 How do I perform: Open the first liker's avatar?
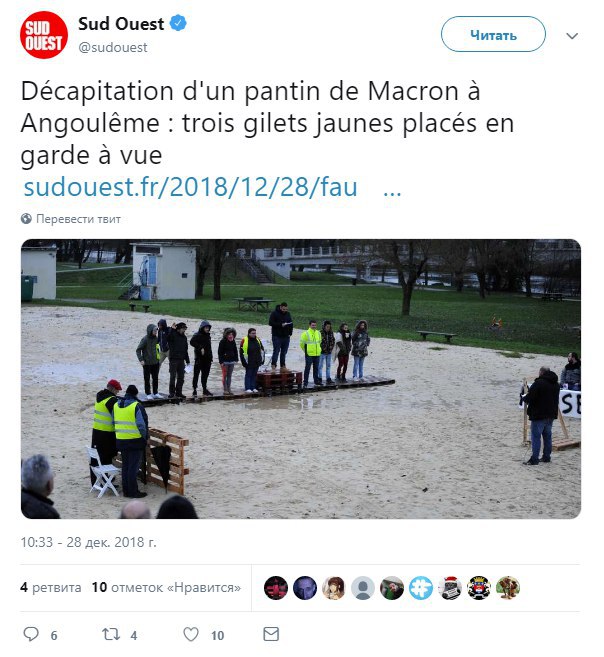(x=276, y=587)
